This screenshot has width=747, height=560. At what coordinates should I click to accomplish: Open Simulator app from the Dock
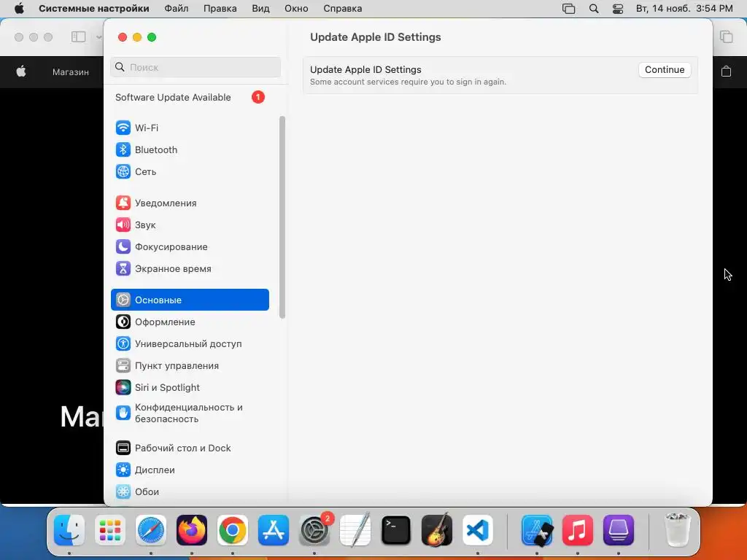537,530
